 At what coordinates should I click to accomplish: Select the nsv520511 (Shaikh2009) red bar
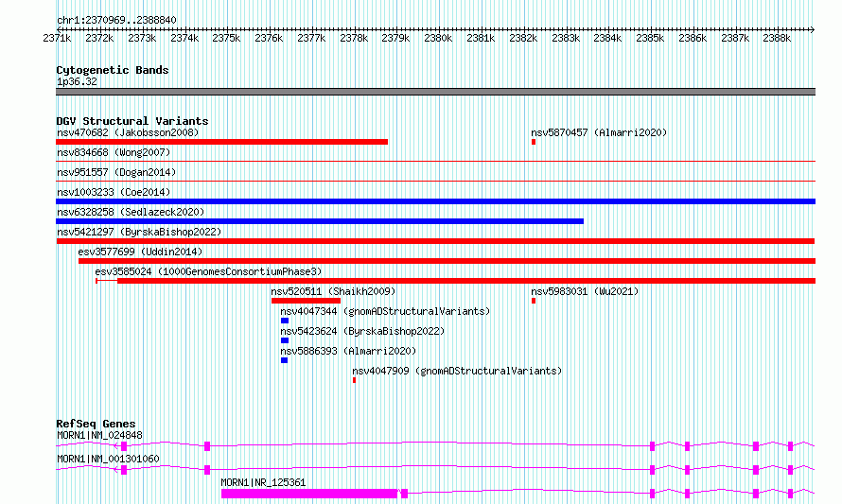[x=307, y=301]
